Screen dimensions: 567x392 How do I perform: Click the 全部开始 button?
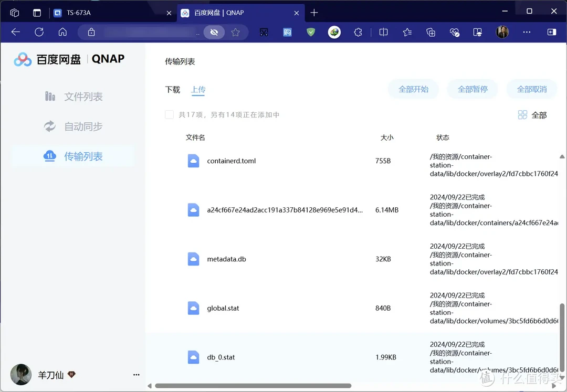tap(413, 89)
